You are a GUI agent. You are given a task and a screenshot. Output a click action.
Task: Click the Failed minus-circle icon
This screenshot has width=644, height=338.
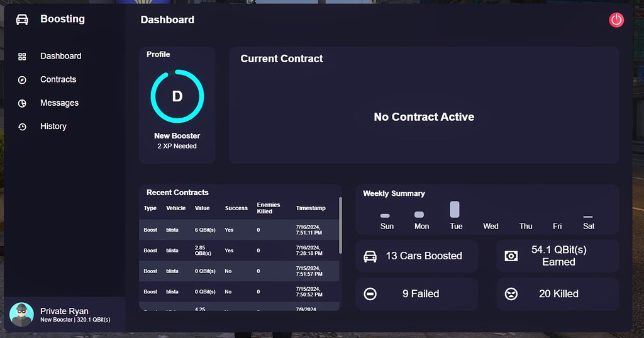tap(370, 294)
